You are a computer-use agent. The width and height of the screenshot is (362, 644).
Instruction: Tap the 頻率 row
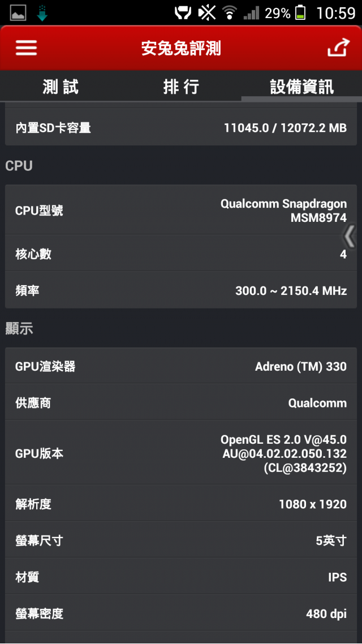click(x=181, y=291)
